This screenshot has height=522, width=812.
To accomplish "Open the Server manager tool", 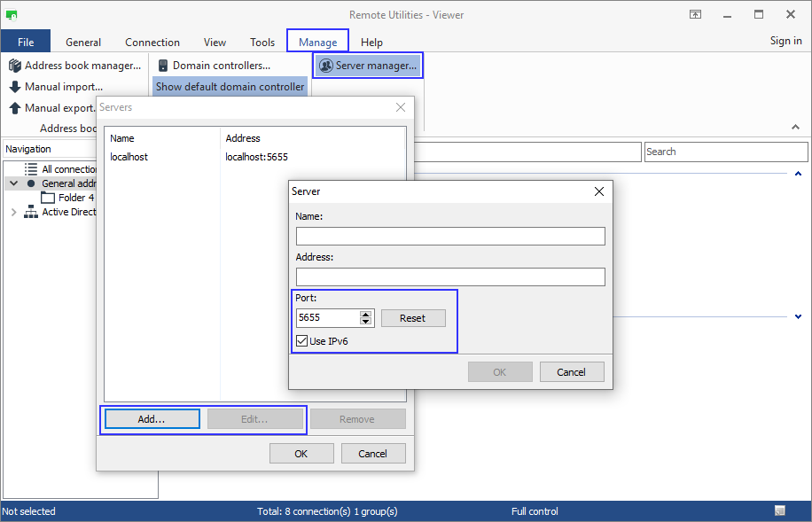I will (367, 66).
